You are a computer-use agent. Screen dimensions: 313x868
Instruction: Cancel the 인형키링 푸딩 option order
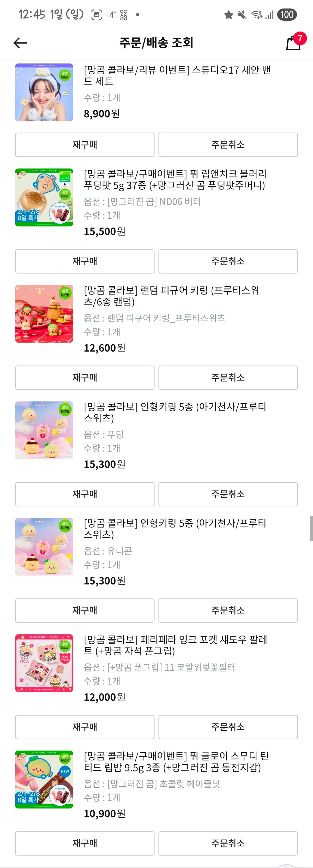click(228, 494)
